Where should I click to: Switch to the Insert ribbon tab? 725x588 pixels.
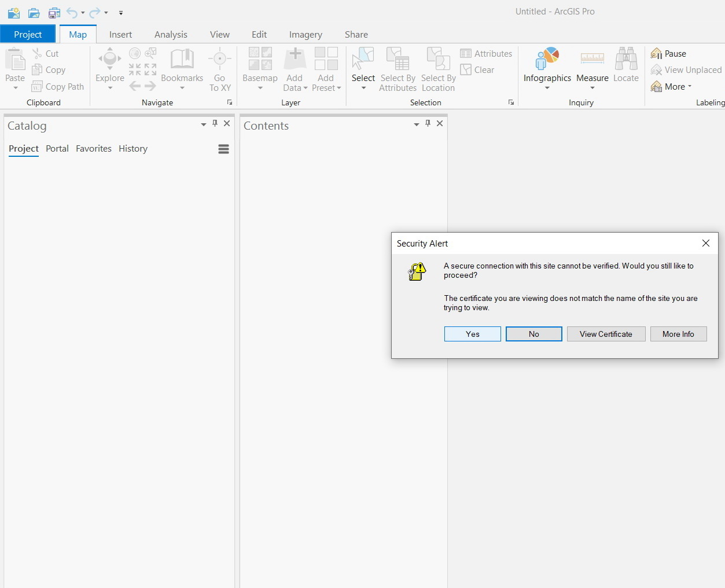tap(120, 34)
